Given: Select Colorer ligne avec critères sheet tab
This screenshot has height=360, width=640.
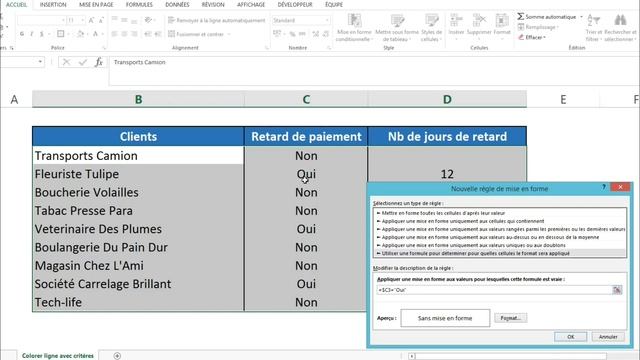Looking at the screenshot, I should [58, 356].
